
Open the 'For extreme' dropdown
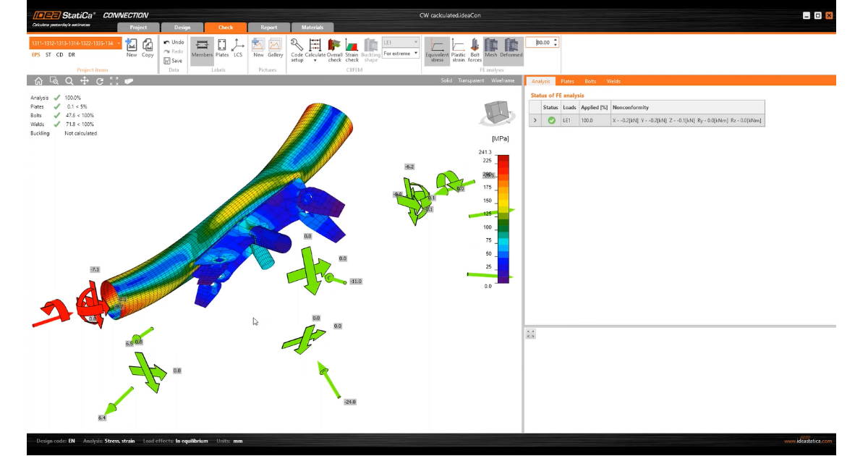click(x=400, y=54)
